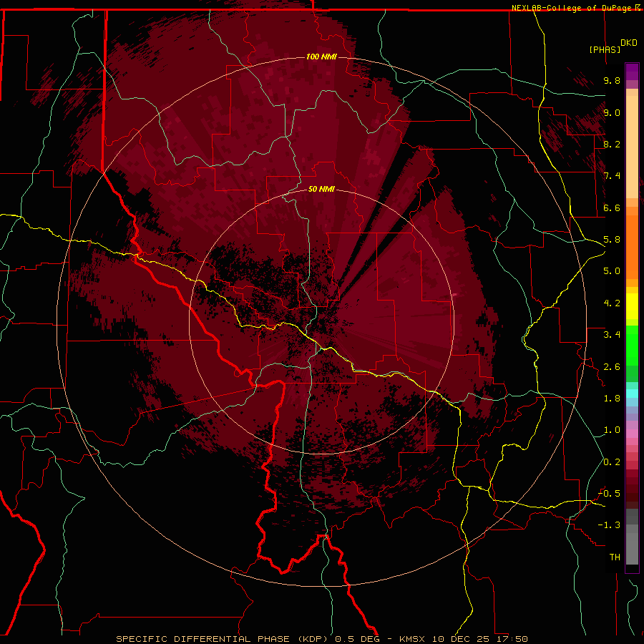This screenshot has width=644, height=644.
Task: Click the '5.0' scale value
Action: [612, 271]
